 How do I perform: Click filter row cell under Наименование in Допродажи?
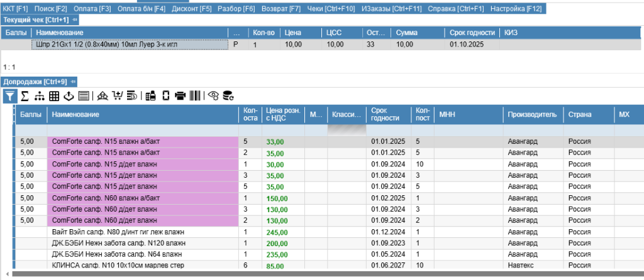tap(143, 131)
